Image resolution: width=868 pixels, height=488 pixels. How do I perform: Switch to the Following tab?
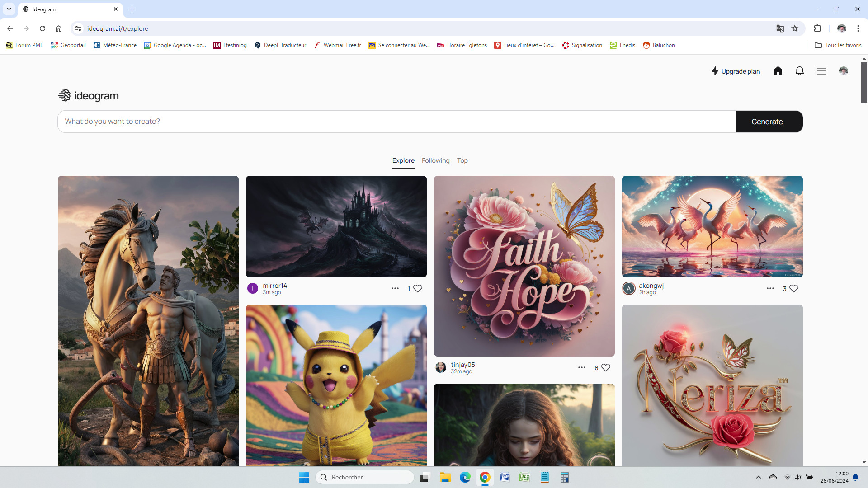pos(435,160)
